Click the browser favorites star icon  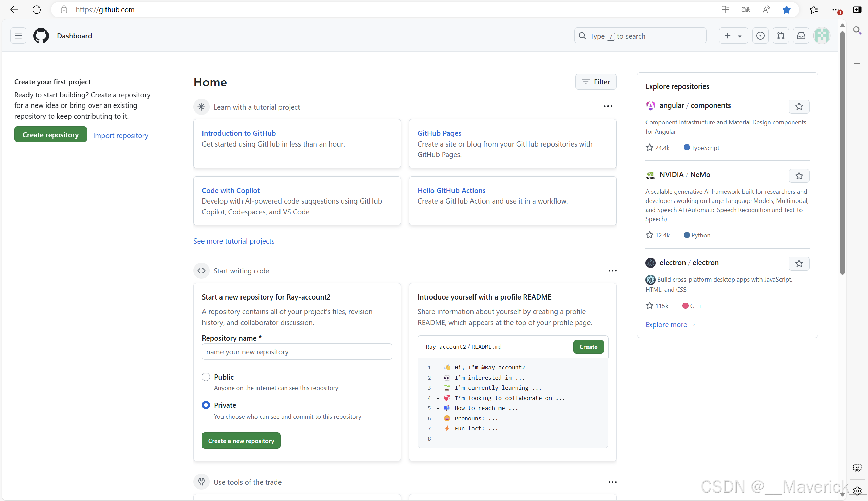point(786,9)
